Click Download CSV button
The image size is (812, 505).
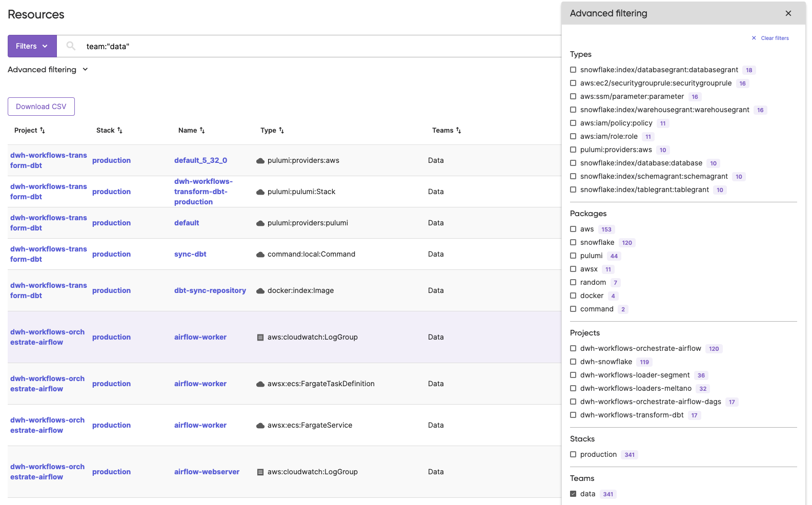tap(41, 107)
